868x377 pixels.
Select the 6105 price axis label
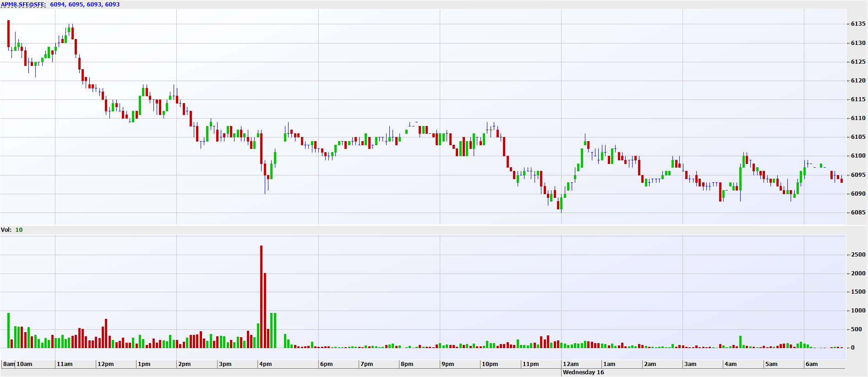[x=858, y=137]
